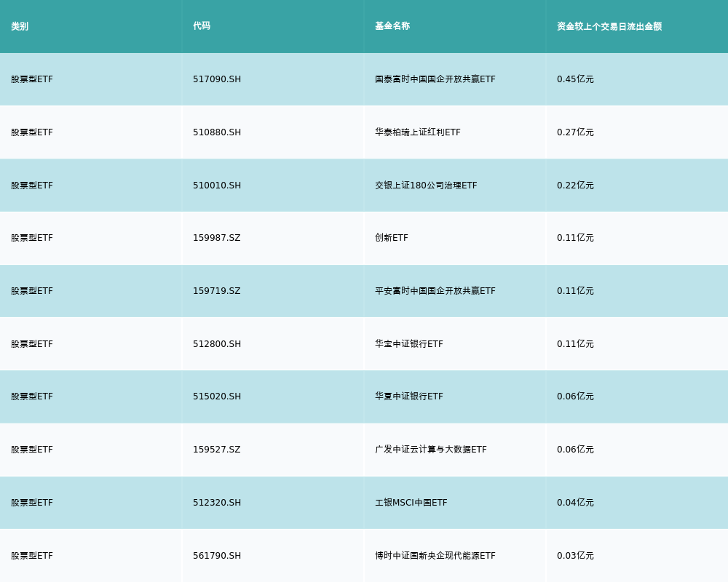
Task: Click 股票型ETF in the 512320.SH row
Action: pyautogui.click(x=32, y=503)
